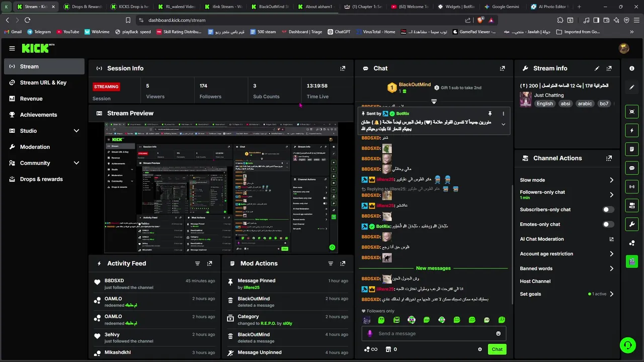Open the green headset support button

627,345
